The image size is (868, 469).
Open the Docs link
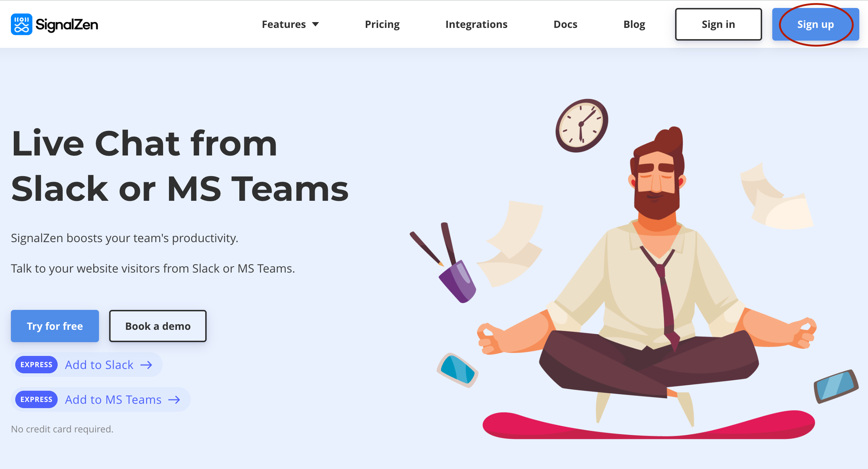[x=565, y=24]
